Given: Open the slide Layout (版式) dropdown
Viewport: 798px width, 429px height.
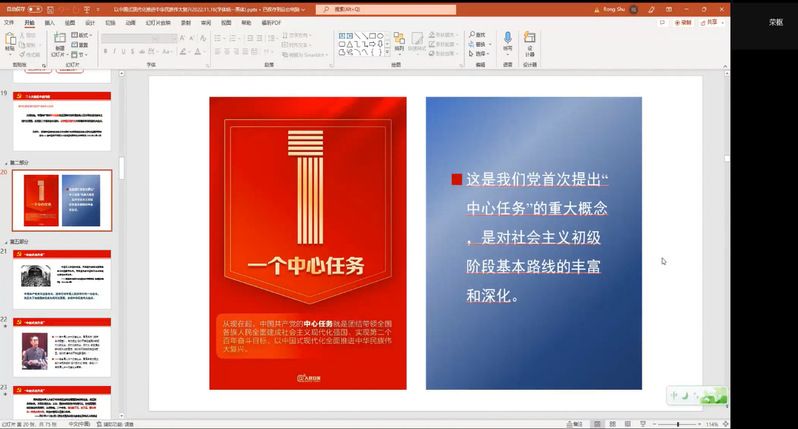Looking at the screenshot, I should click(x=83, y=35).
